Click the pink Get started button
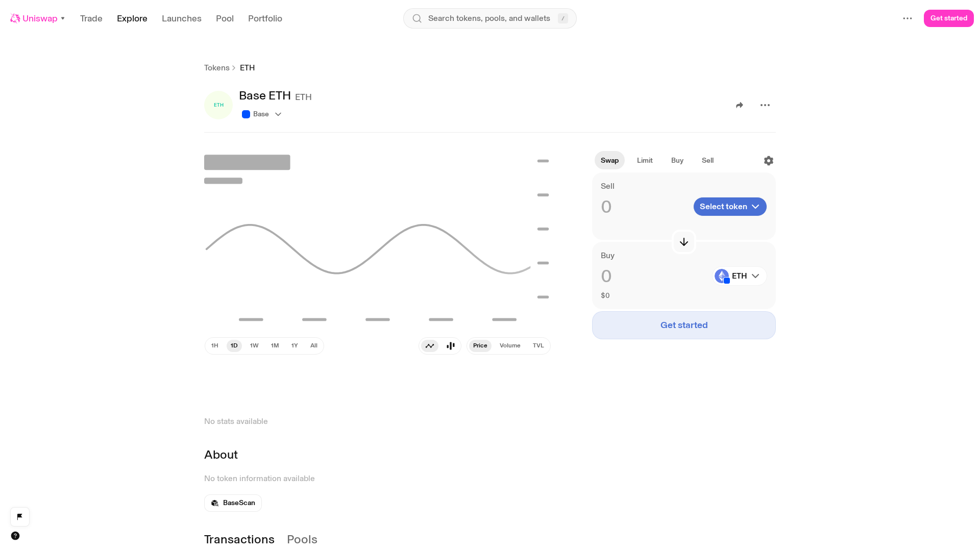Screen dimensions: 980x551 click(x=949, y=18)
